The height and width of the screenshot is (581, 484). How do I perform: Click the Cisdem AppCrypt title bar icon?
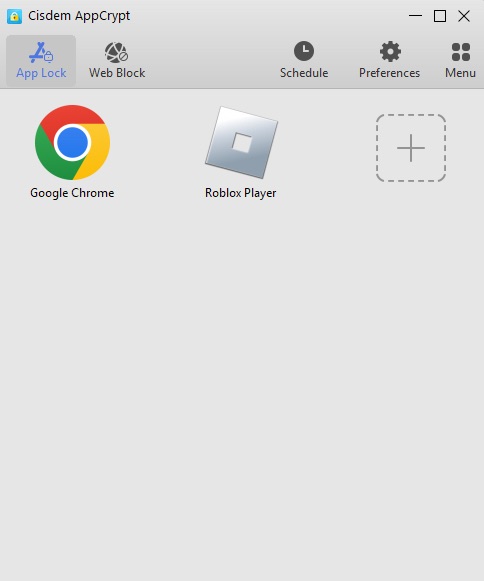14,16
